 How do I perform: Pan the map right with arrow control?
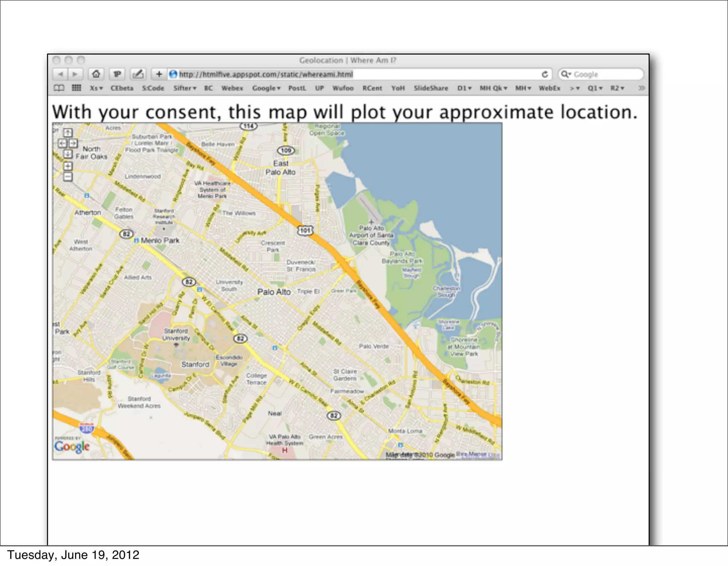(x=73, y=143)
